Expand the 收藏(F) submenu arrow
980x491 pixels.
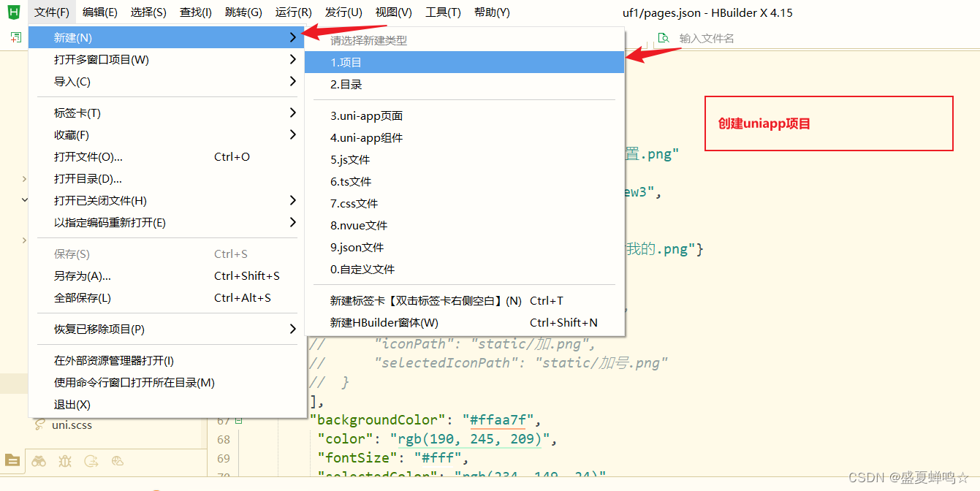(x=292, y=134)
